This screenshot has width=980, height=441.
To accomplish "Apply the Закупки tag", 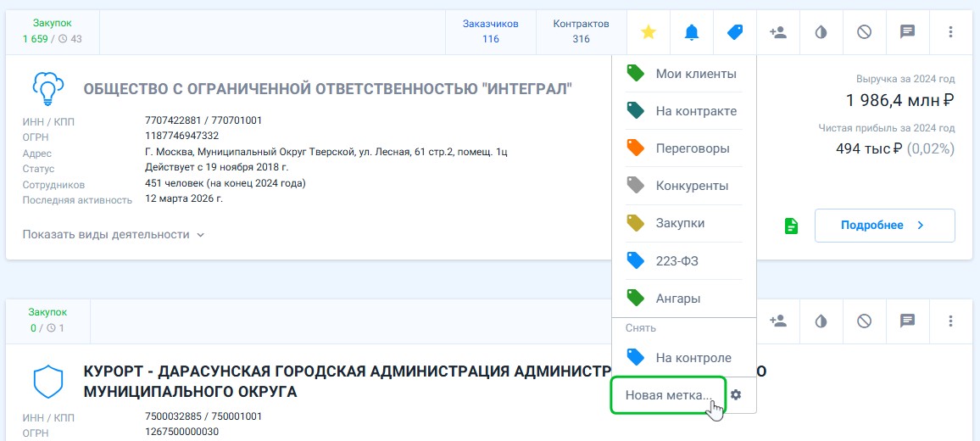I will 684,223.
